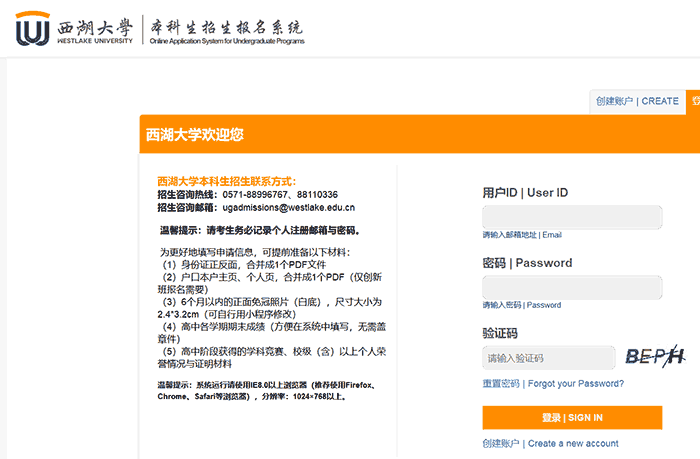
Task: Click the 登录 | SIGN IN button
Action: (x=572, y=417)
